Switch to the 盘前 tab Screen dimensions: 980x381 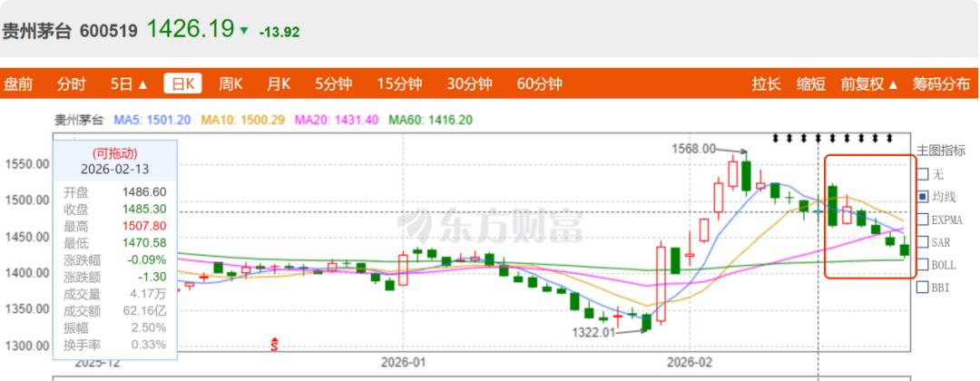pyautogui.click(x=18, y=84)
